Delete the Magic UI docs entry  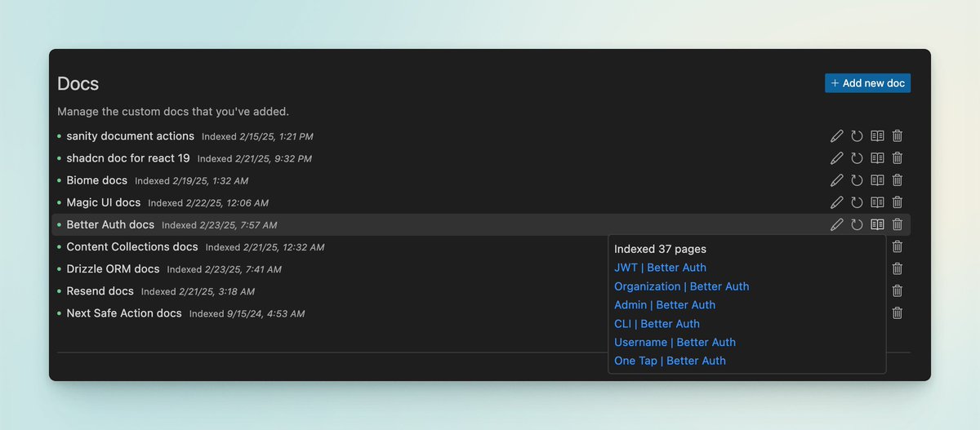point(898,202)
